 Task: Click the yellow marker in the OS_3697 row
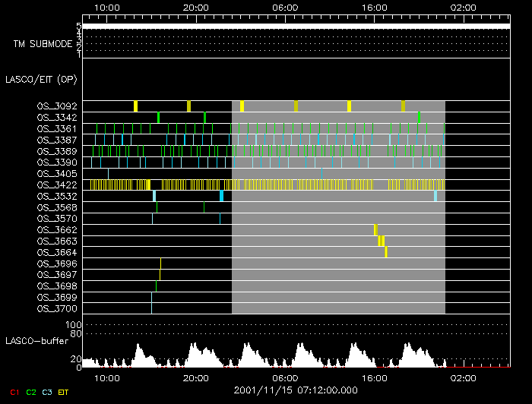click(x=160, y=274)
